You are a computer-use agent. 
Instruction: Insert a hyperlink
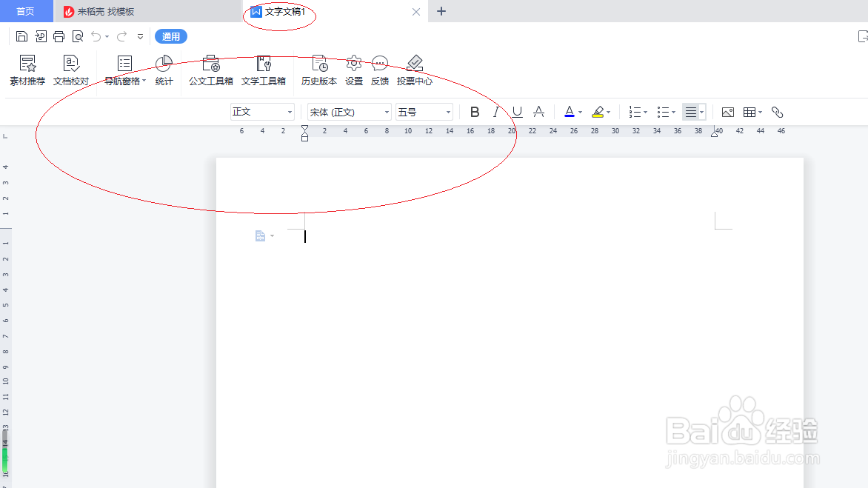pos(777,112)
